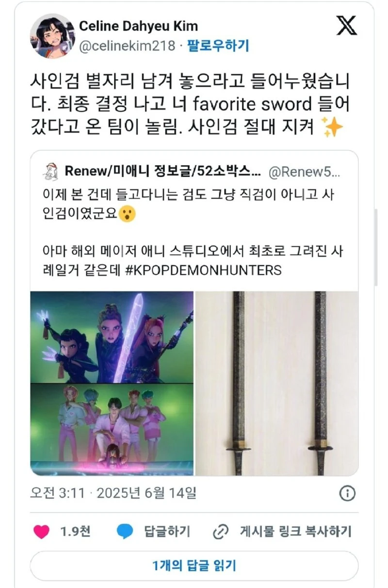
Task: Click Celine Dahyeu Kim's profile avatar
Action: click(52, 35)
